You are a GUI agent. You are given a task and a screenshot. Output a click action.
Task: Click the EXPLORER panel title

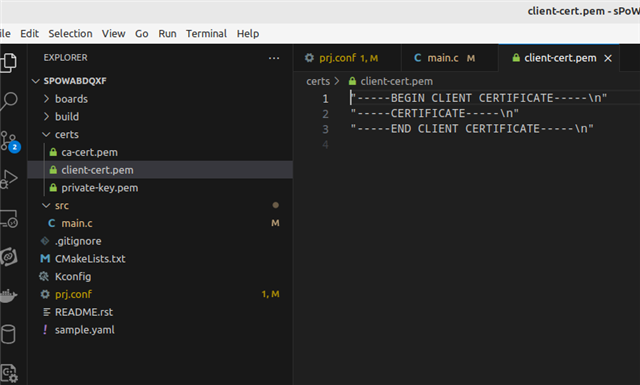65,58
